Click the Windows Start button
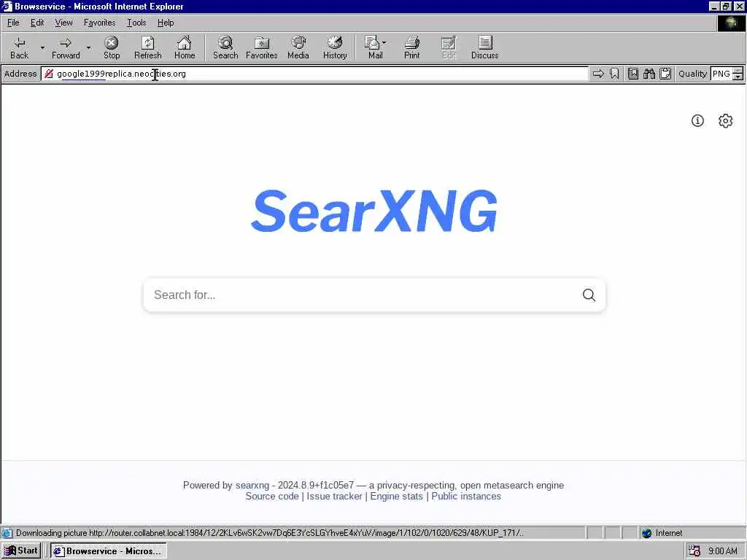747x560 pixels. [21, 551]
